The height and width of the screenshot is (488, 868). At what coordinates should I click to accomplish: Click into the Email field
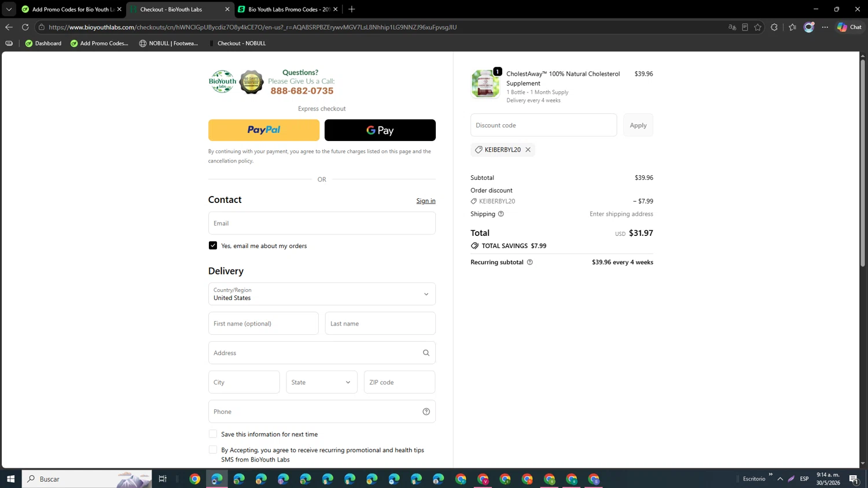click(x=322, y=223)
